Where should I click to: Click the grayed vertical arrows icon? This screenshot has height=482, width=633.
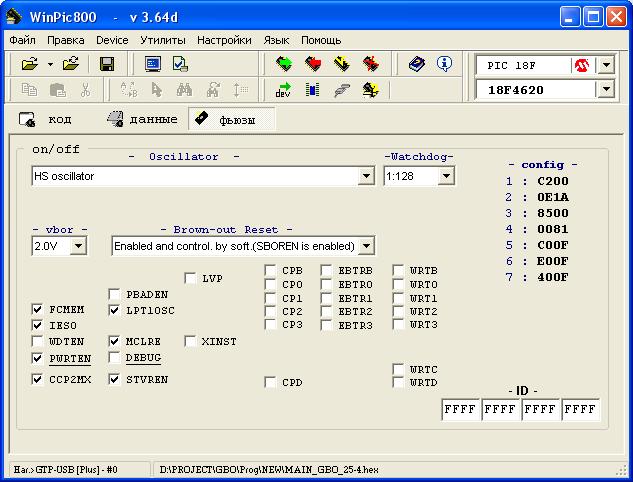[240, 90]
